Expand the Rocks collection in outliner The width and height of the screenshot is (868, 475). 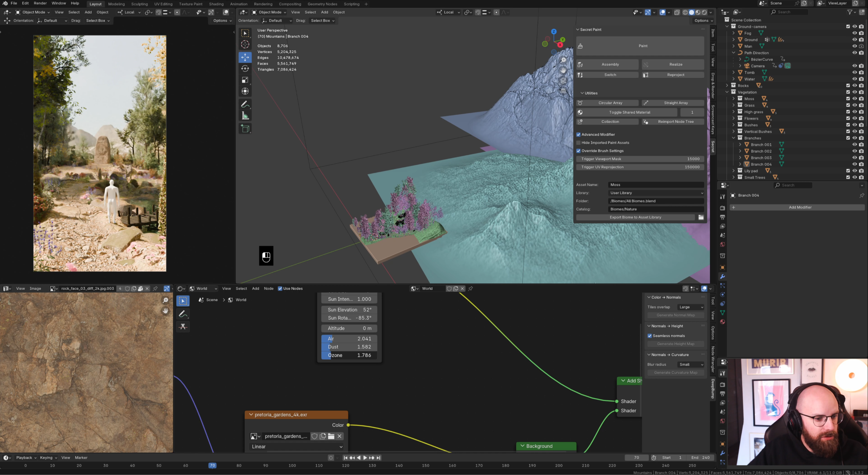click(x=727, y=85)
